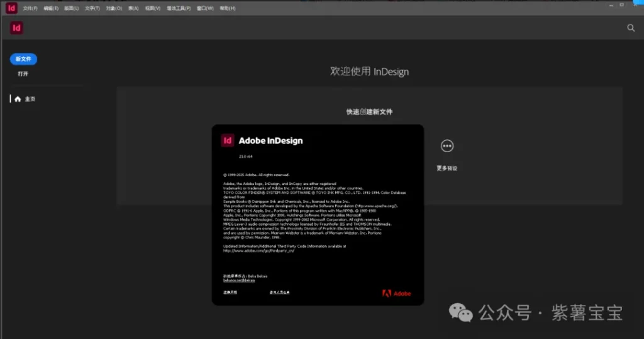Open the 文件(F) File menu
This screenshot has height=339, width=644.
click(x=30, y=8)
